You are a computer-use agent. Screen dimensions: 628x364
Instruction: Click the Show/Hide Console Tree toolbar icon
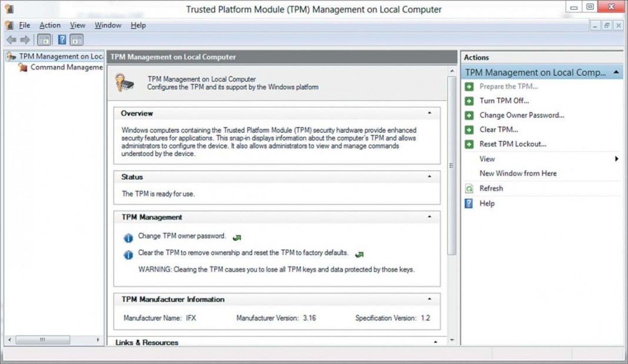click(x=44, y=40)
